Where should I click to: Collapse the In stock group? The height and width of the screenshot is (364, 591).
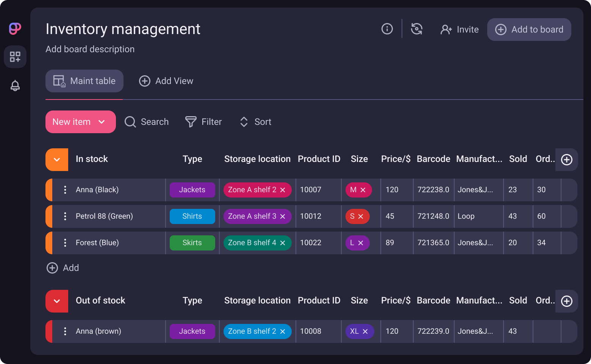point(57,160)
